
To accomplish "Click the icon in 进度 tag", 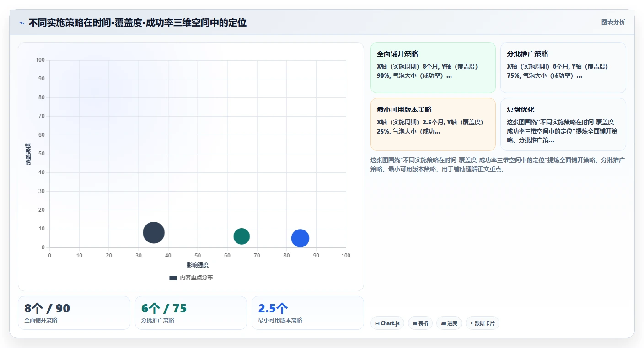I will coord(443,323).
